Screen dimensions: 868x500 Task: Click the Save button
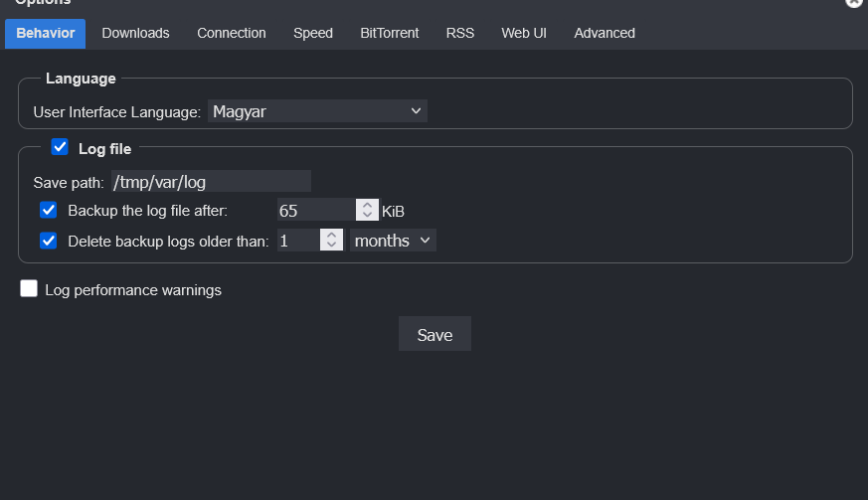(x=434, y=334)
